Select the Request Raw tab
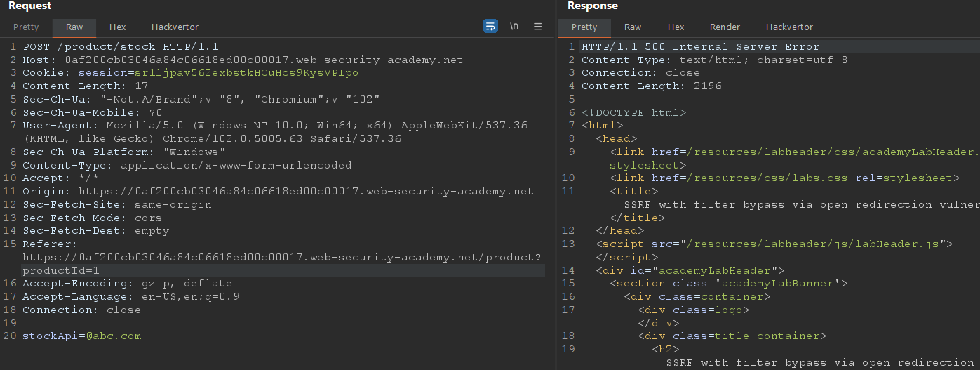980x370 pixels. pyautogui.click(x=74, y=27)
